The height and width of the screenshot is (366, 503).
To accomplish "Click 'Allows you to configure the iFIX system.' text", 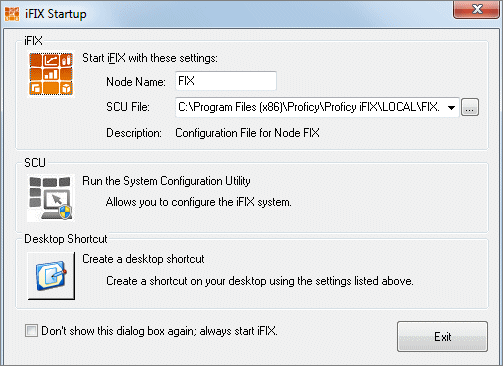I will coord(199,202).
